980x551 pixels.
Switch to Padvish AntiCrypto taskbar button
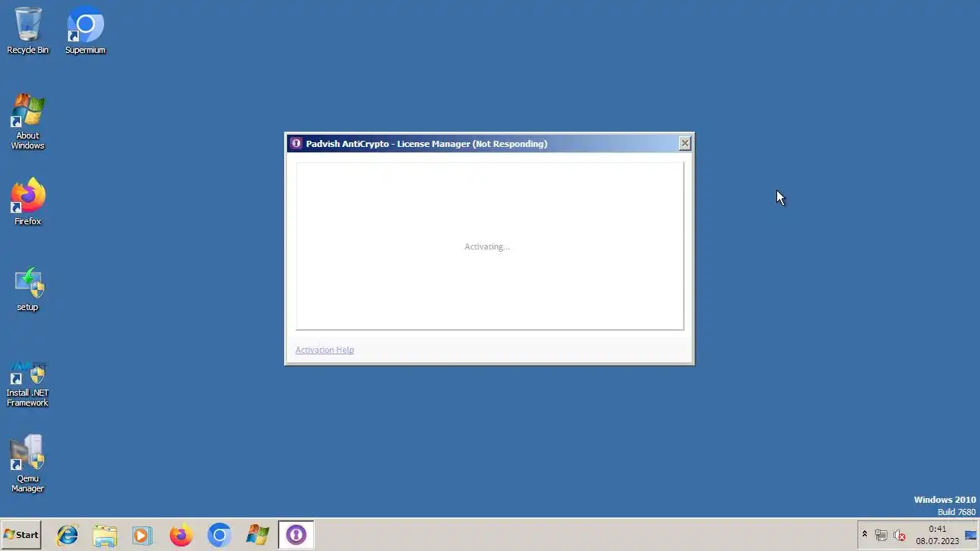(296, 535)
